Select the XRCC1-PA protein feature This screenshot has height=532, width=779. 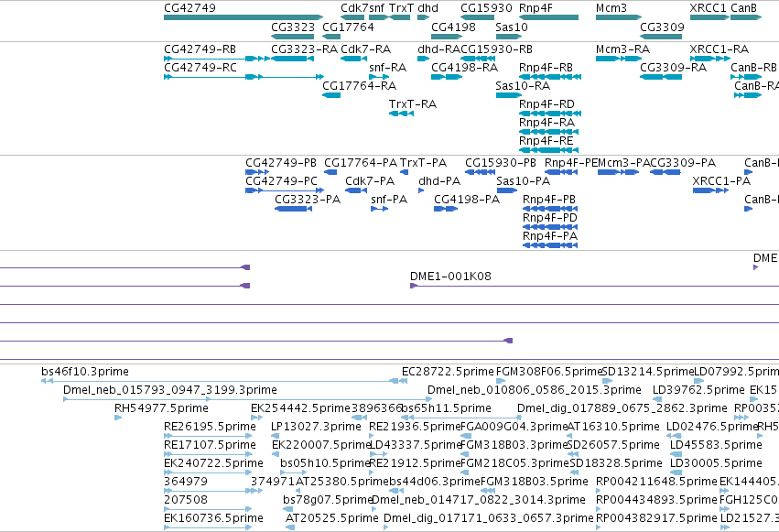pos(710,190)
